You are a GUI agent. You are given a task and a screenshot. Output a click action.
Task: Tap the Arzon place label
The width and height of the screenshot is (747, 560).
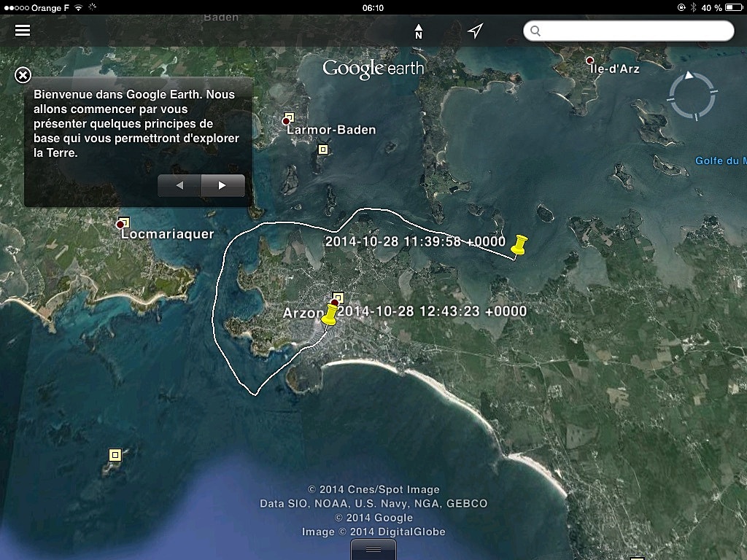(x=303, y=313)
